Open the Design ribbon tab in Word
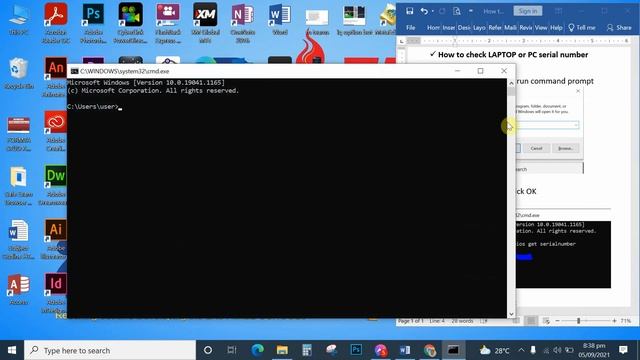The width and height of the screenshot is (640, 360). click(x=464, y=28)
